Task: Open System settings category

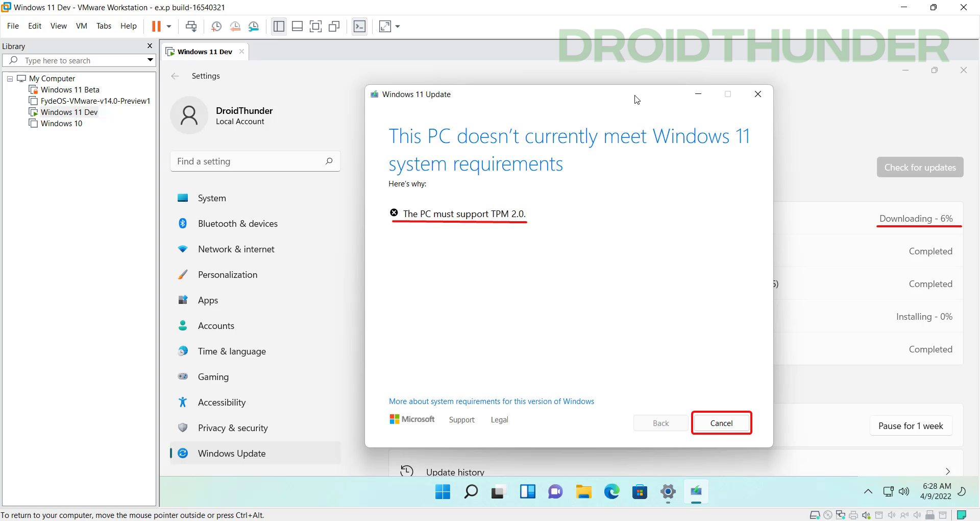Action: tap(255, 198)
